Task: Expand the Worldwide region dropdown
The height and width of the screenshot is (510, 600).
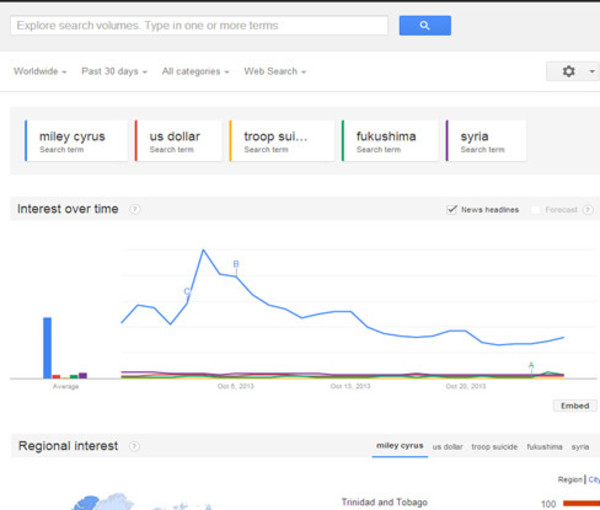Action: pos(40,72)
